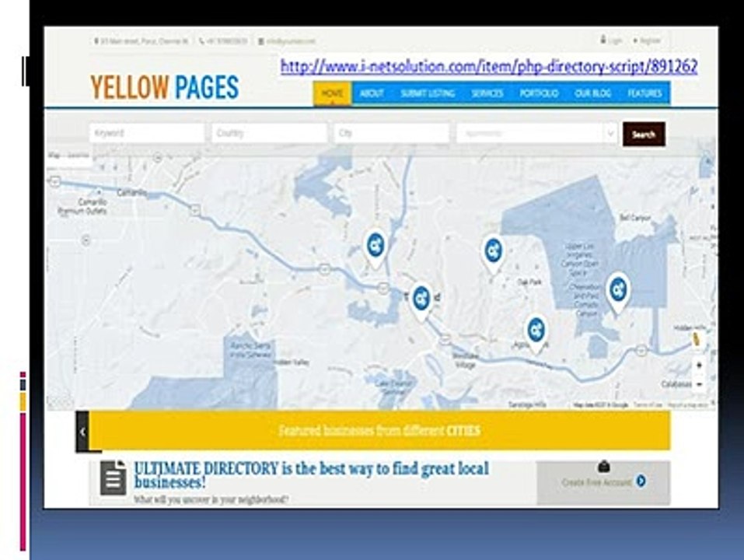Click the Register link at top
The height and width of the screenshot is (560, 744).
[x=647, y=40]
